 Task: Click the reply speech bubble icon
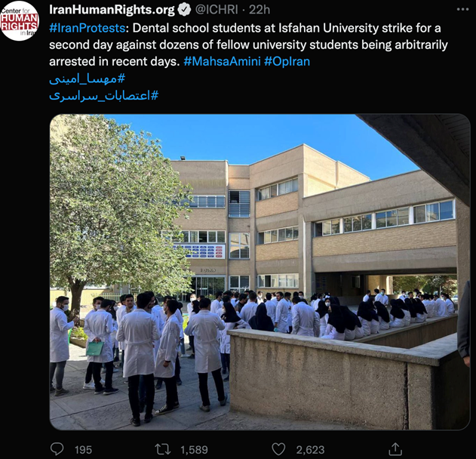(57, 449)
